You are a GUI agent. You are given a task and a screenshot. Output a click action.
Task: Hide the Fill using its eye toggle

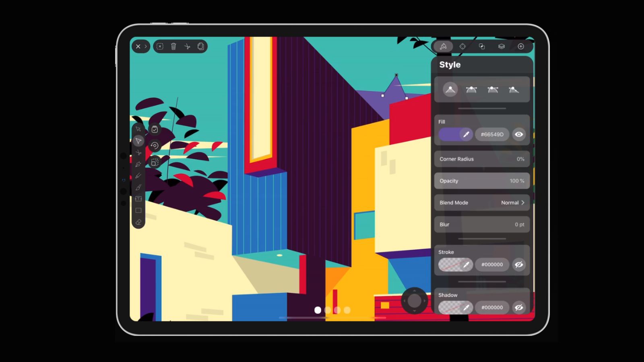(519, 134)
